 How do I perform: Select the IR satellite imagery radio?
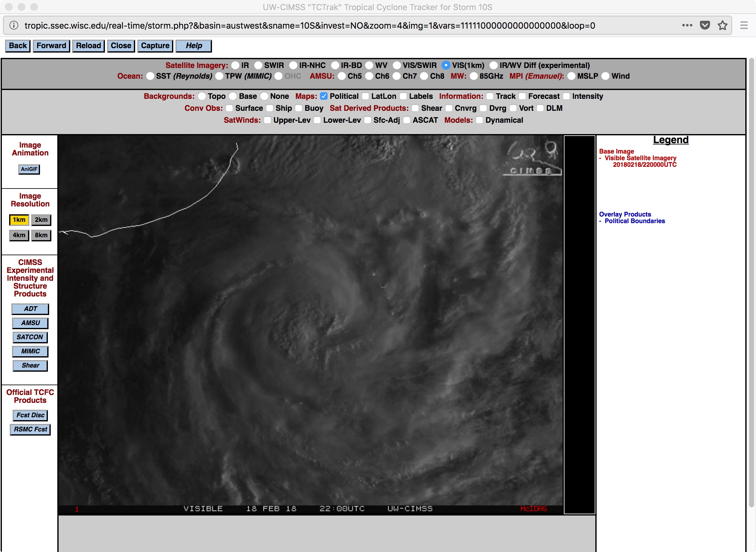[235, 65]
